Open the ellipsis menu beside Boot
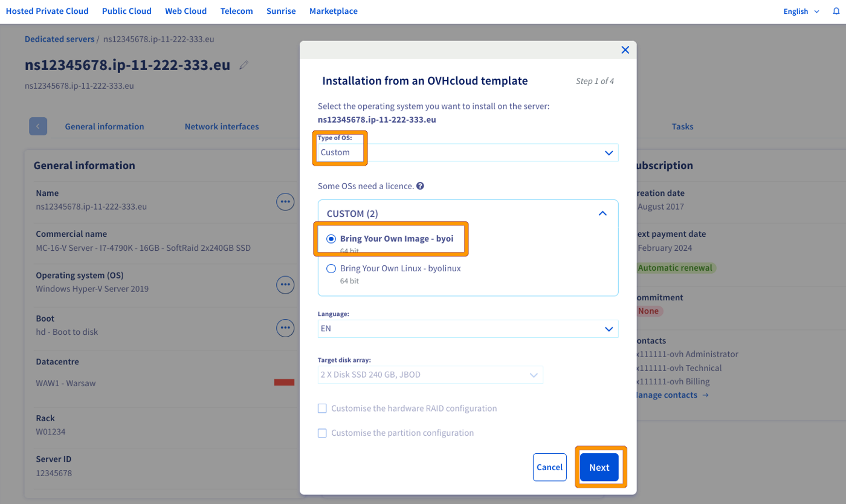 click(285, 328)
